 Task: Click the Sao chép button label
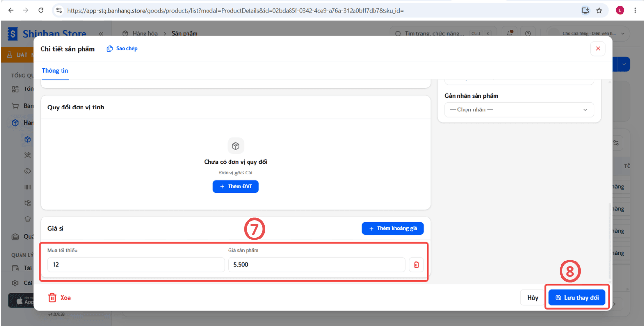[x=126, y=49]
